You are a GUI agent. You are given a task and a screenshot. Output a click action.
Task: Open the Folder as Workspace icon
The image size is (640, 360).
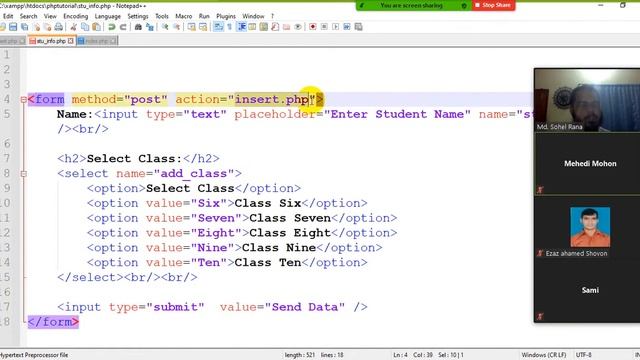287,27
